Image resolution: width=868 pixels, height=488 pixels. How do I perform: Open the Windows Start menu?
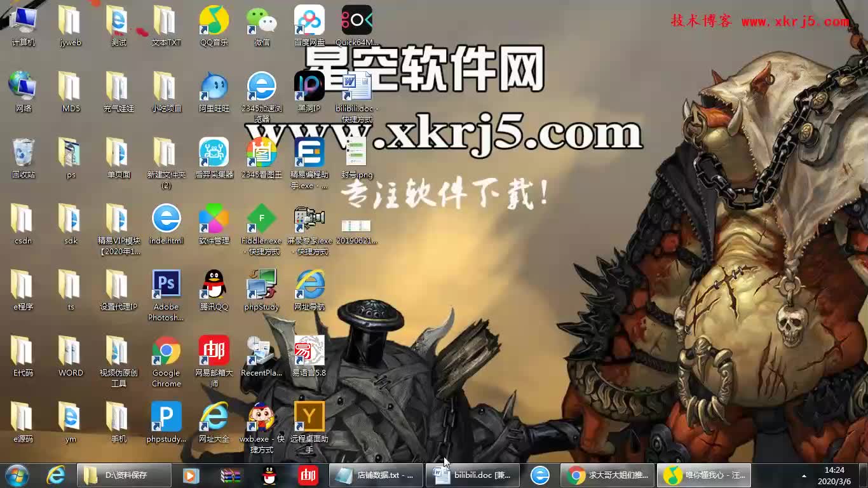[x=17, y=475]
